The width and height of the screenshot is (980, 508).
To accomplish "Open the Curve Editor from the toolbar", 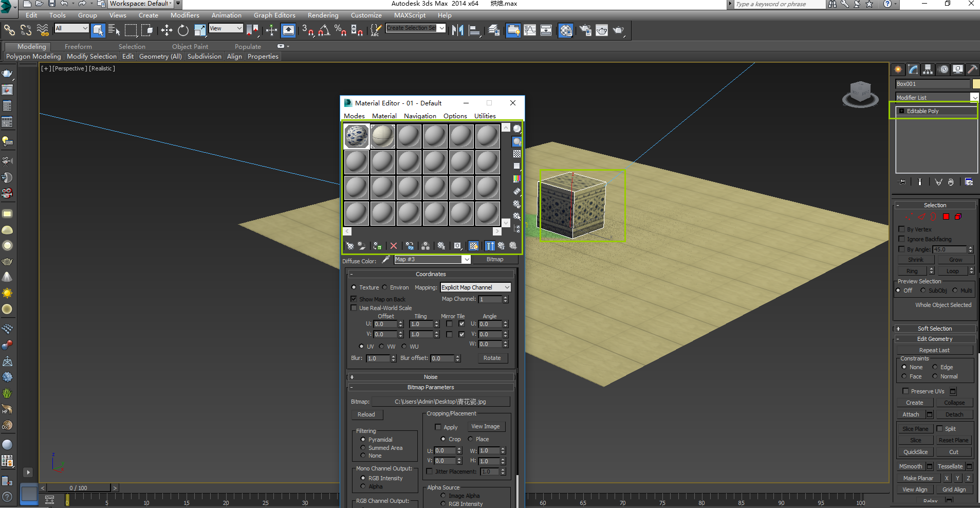I will click(x=529, y=30).
